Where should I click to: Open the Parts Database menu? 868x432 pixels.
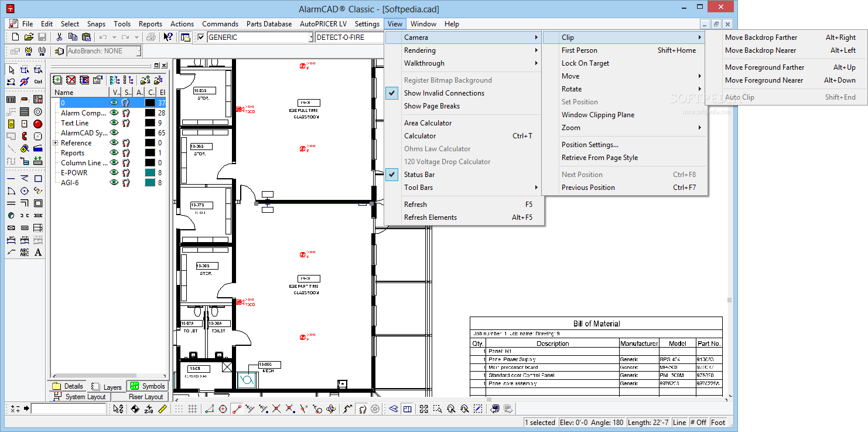(x=269, y=24)
